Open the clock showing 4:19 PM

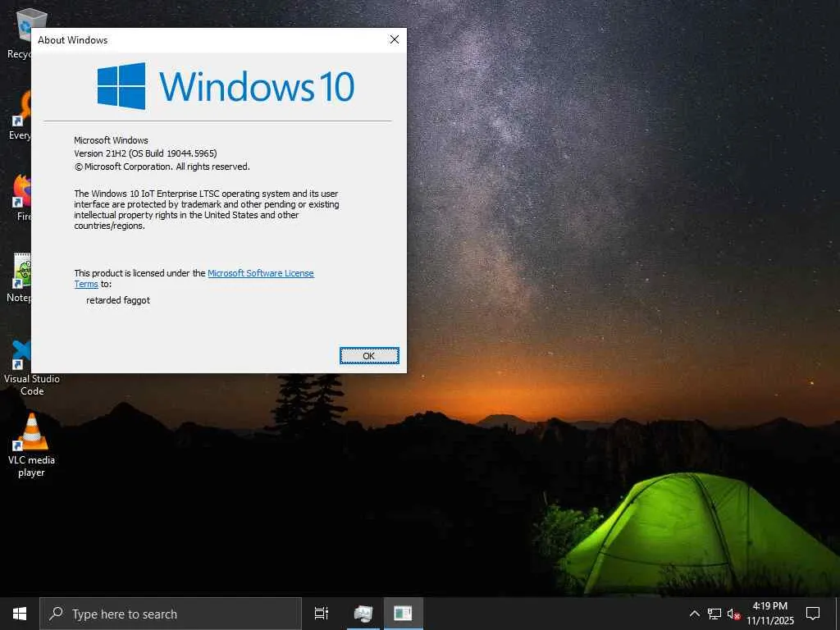click(x=770, y=614)
